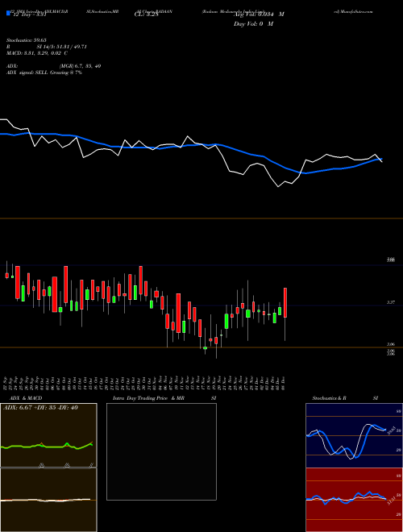Click the '(MGR) 6.7, 35, 40' ADX values
The image size is (403, 532).
(x=80, y=66)
